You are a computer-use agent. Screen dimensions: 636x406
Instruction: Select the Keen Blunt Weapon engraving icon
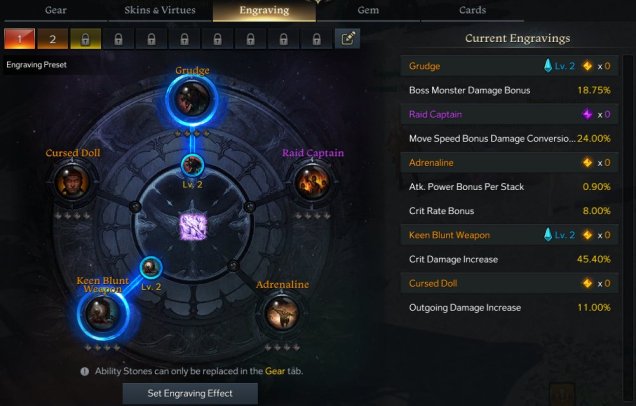pyautogui.click(x=103, y=314)
